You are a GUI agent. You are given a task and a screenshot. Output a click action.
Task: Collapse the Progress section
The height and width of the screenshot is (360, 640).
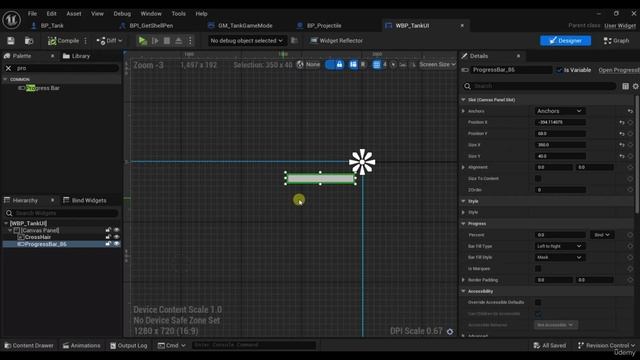463,224
